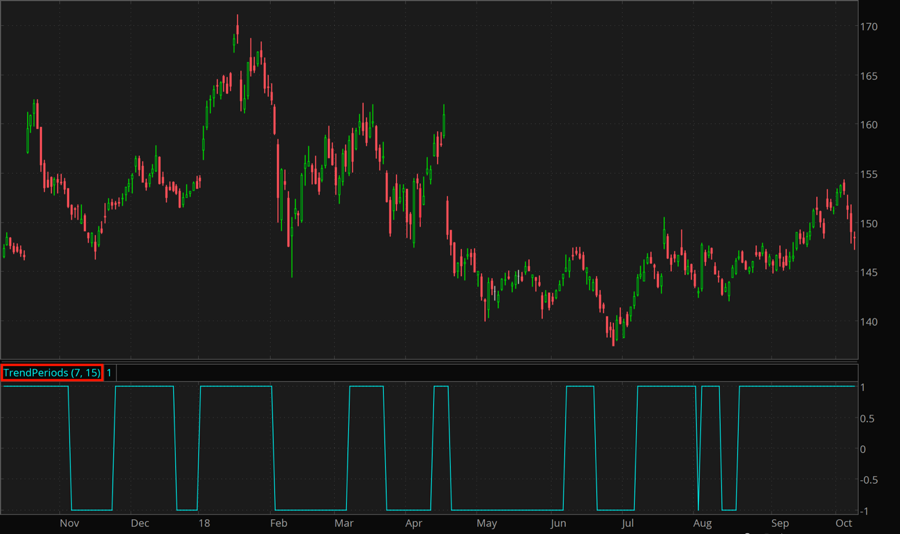Click the 140 price axis label

[870, 322]
